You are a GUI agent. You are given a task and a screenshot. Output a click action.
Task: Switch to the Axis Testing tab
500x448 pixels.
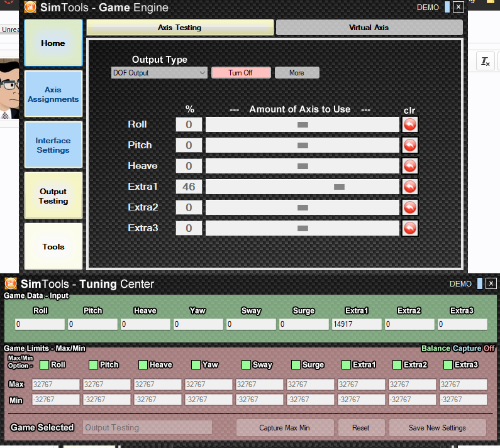pos(180,28)
